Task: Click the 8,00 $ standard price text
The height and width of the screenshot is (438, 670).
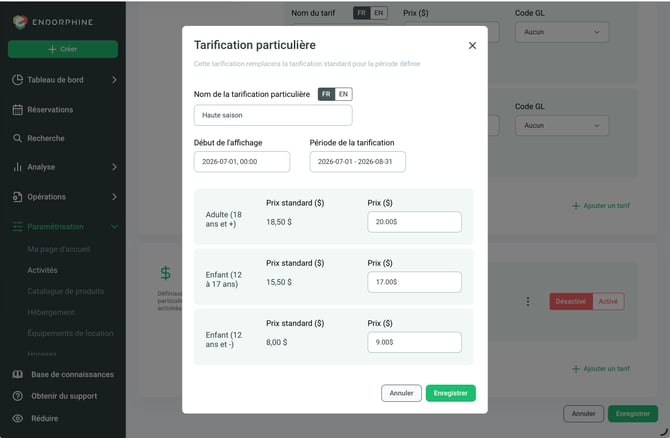Action: pyautogui.click(x=277, y=343)
